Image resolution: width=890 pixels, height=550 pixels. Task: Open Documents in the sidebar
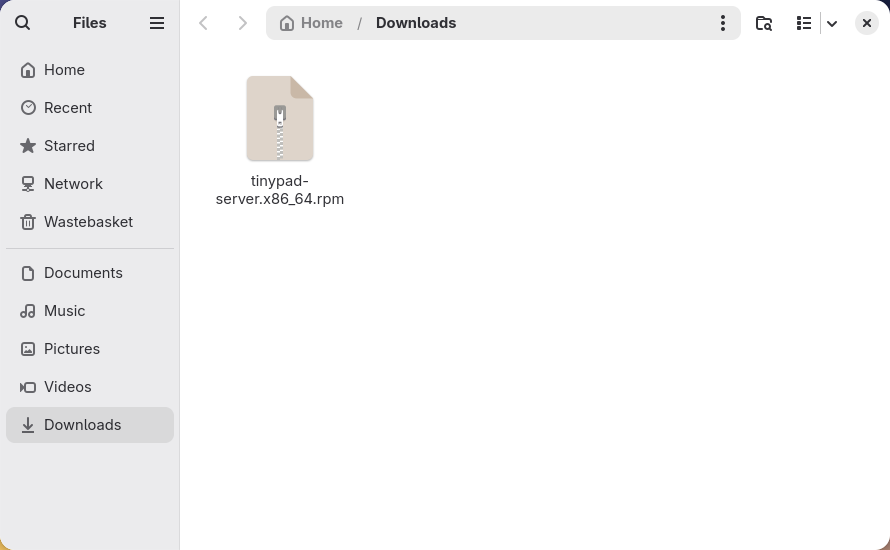tap(90, 273)
